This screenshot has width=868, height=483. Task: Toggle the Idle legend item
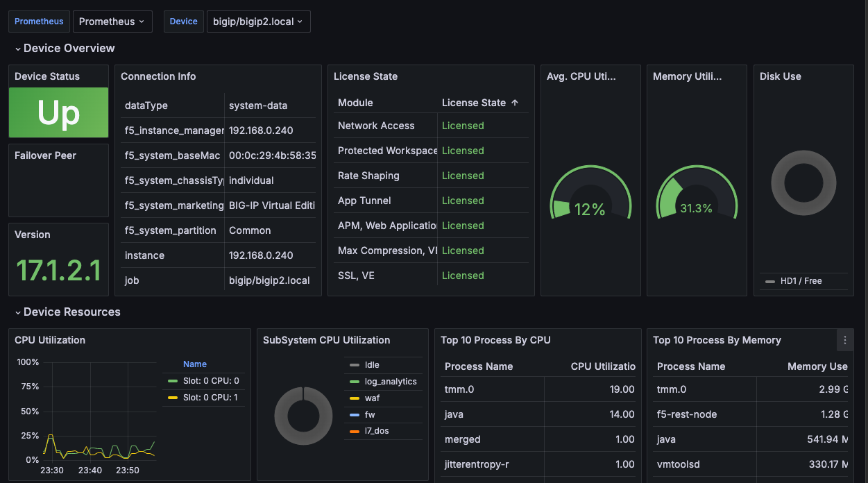372,365
